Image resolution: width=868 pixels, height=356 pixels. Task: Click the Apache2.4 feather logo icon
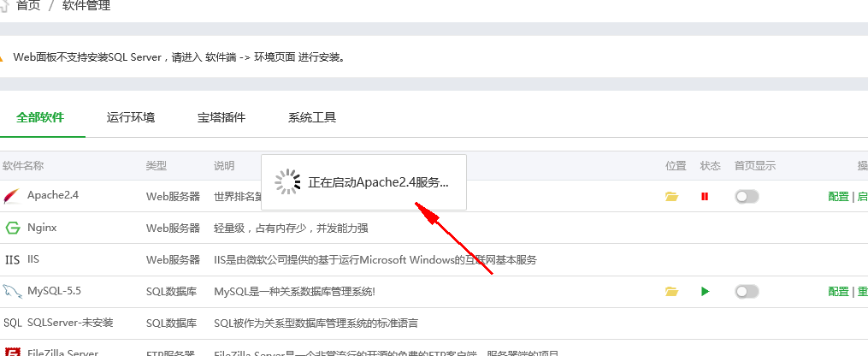click(x=12, y=196)
